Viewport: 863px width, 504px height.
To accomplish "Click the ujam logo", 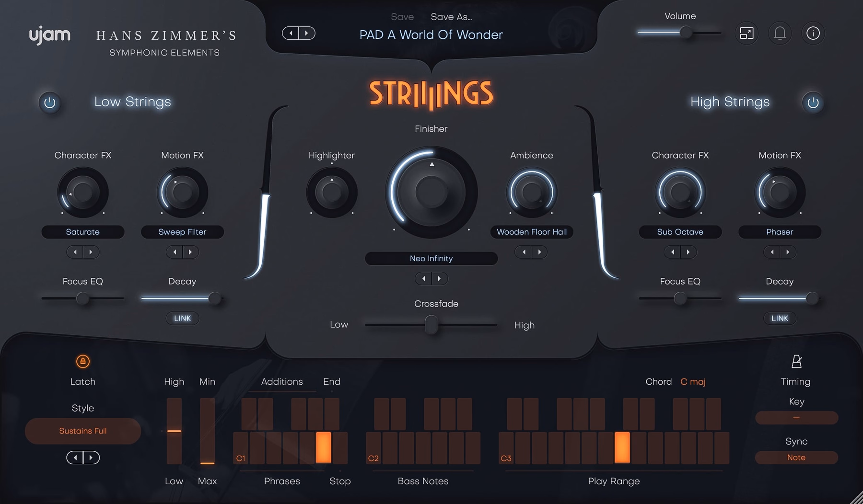I will (49, 35).
